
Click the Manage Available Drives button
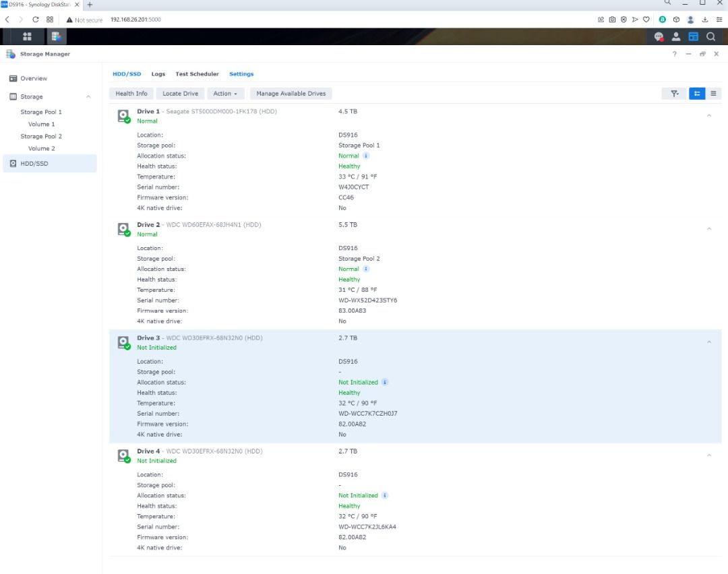291,94
